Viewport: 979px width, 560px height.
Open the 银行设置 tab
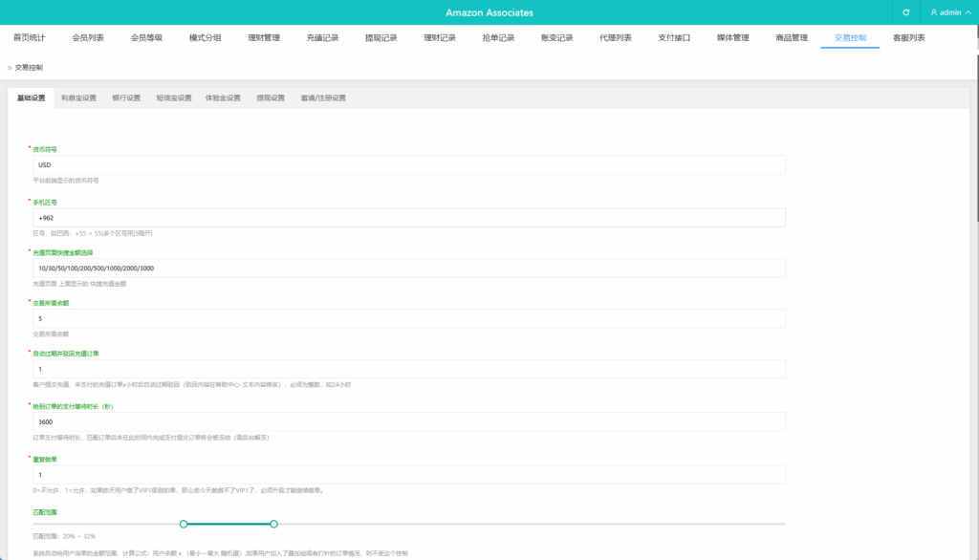pyautogui.click(x=126, y=97)
